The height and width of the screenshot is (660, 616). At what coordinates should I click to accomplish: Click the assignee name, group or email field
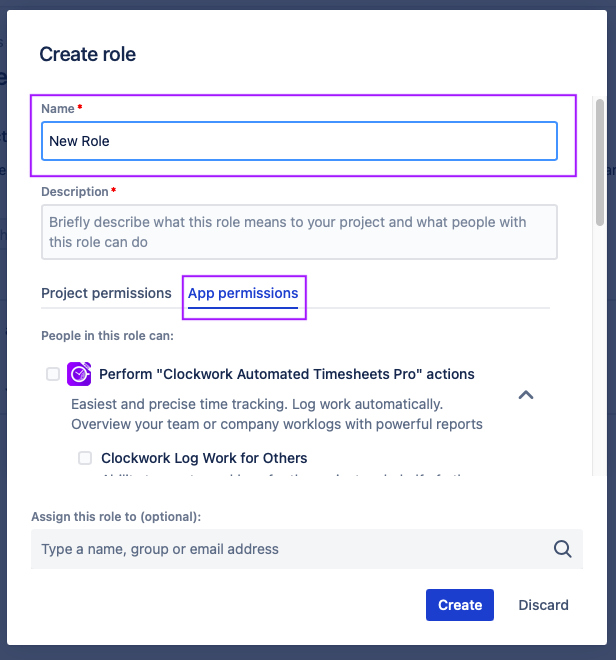[290, 549]
